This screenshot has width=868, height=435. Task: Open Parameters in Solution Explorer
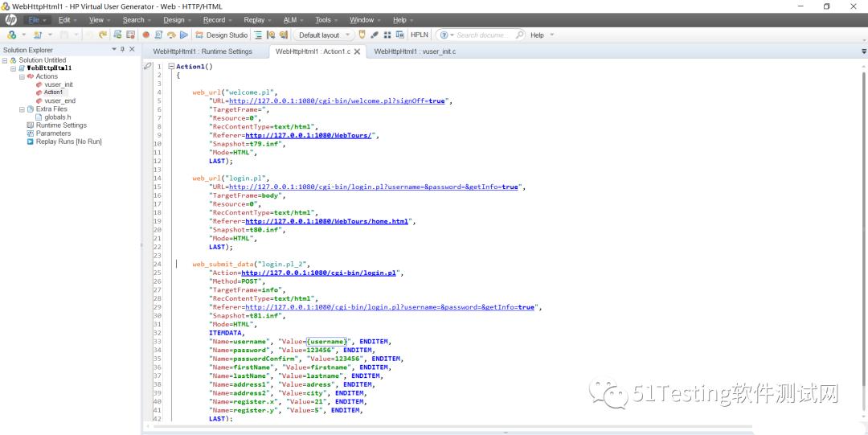(x=53, y=133)
